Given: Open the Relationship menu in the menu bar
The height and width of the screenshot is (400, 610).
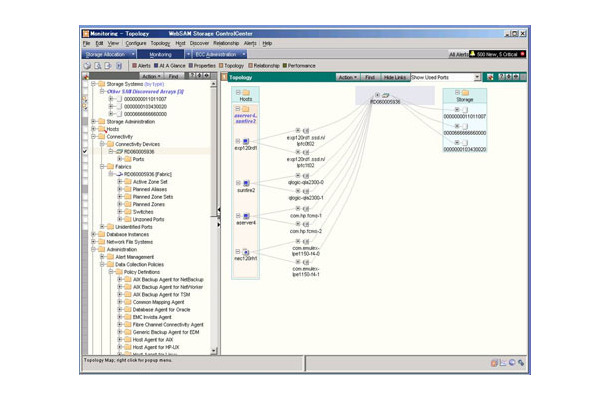Looking at the screenshot, I should [226, 43].
